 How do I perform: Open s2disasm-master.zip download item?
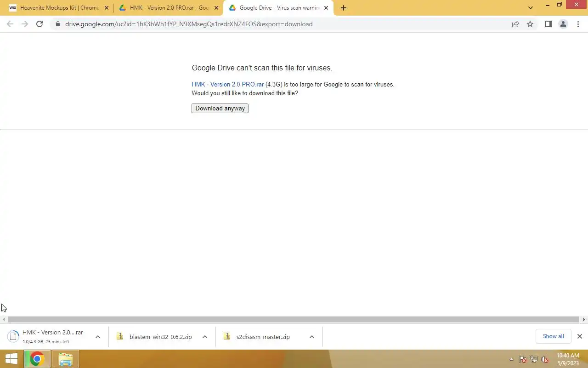[262, 337]
